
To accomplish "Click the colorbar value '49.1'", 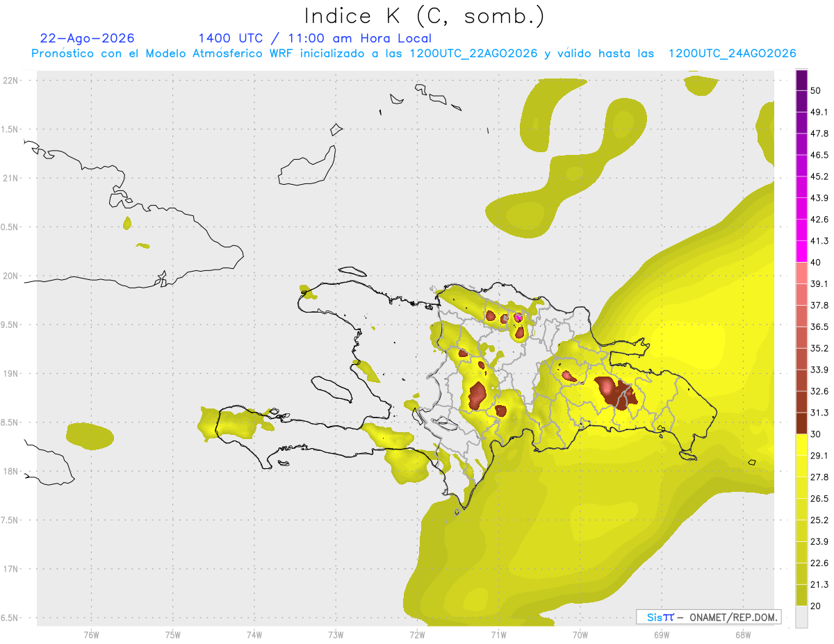I will coord(819,112).
